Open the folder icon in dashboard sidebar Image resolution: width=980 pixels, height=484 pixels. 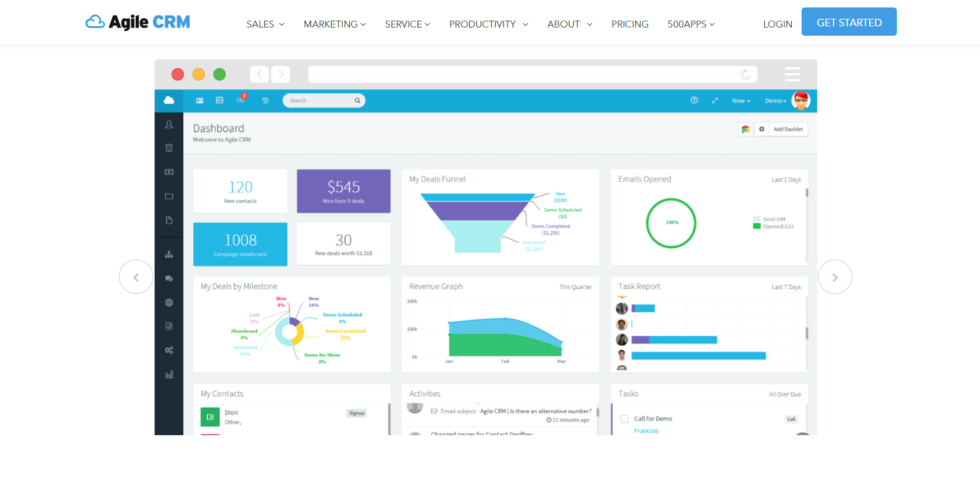tap(169, 196)
